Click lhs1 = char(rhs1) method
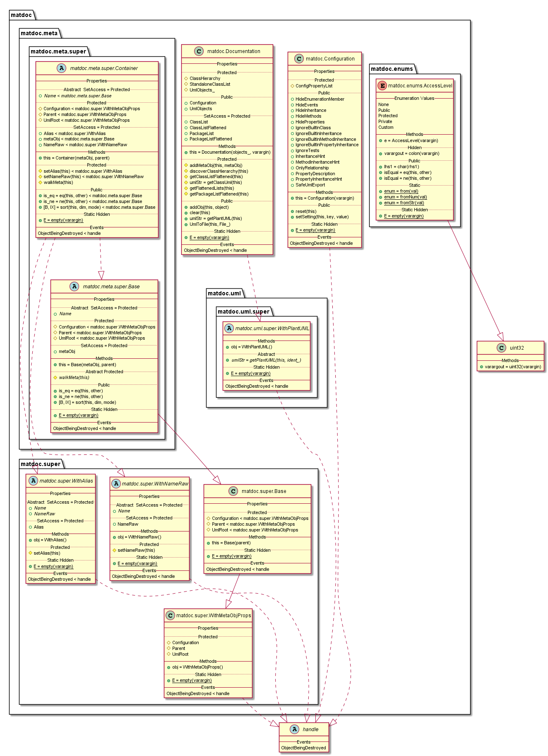Image resolution: width=548 pixels, height=756 pixels. click(401, 167)
